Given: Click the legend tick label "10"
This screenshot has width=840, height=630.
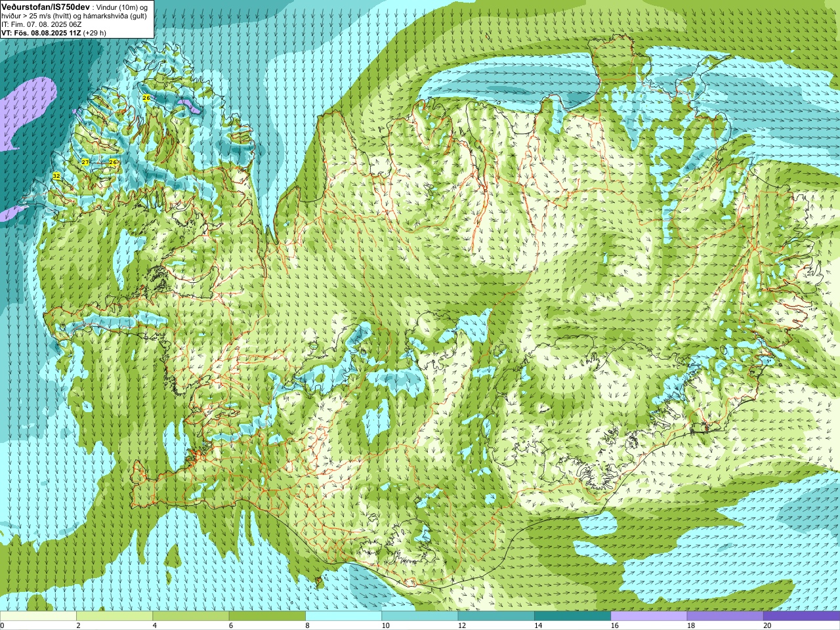Looking at the screenshot, I should pos(385,625).
